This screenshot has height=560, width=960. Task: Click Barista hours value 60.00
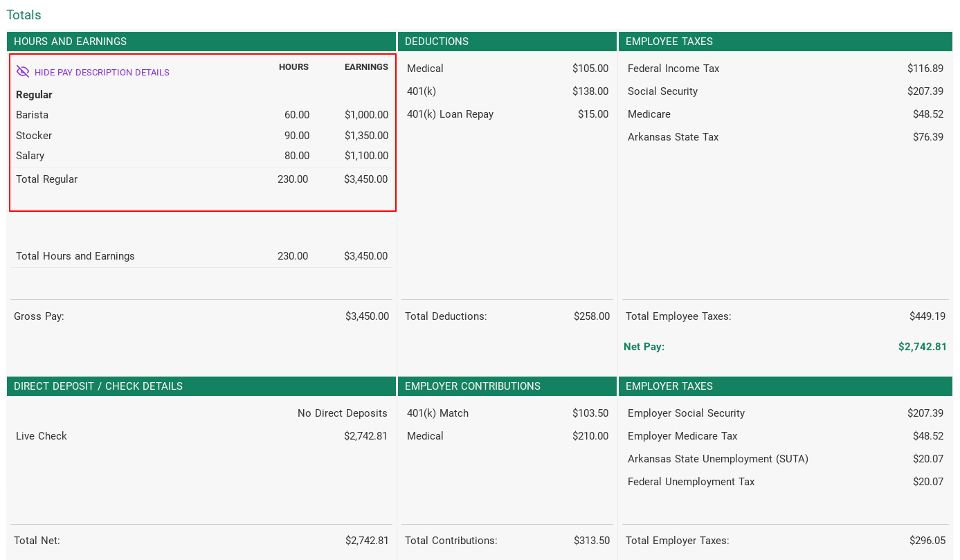297,115
